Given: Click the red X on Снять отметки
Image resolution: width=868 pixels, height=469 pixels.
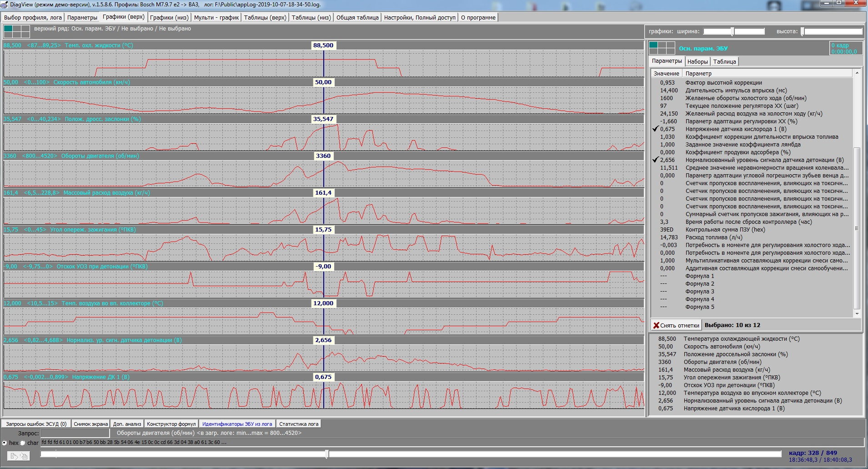Looking at the screenshot, I should [x=656, y=325].
